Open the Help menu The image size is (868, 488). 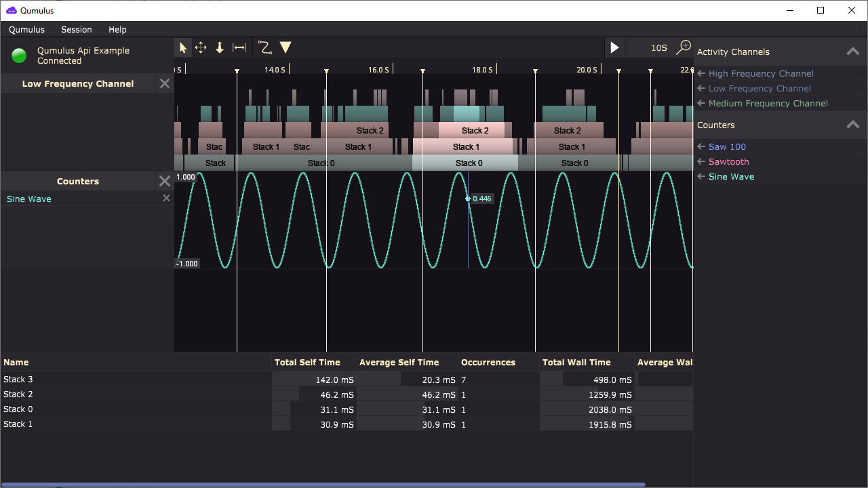[117, 29]
